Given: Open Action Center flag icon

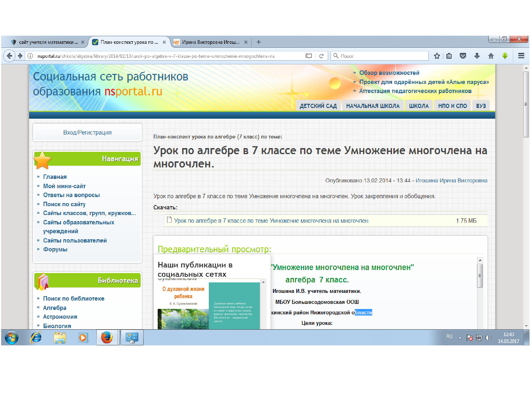Looking at the screenshot, I should (470, 338).
